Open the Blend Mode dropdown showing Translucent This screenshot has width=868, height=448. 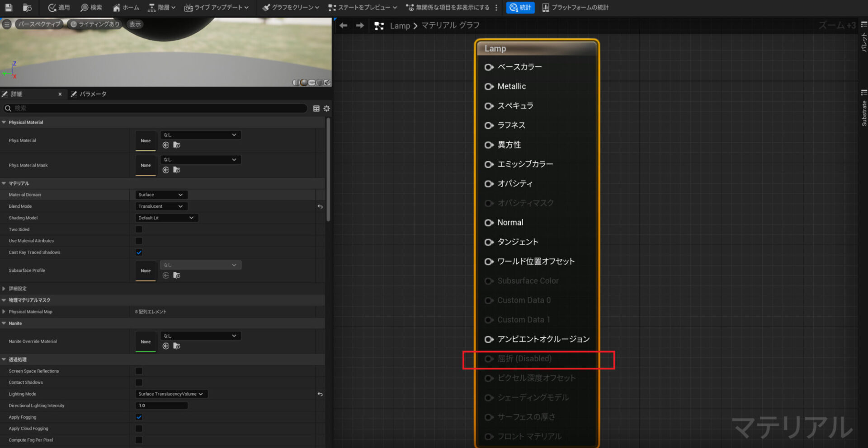pyautogui.click(x=161, y=206)
